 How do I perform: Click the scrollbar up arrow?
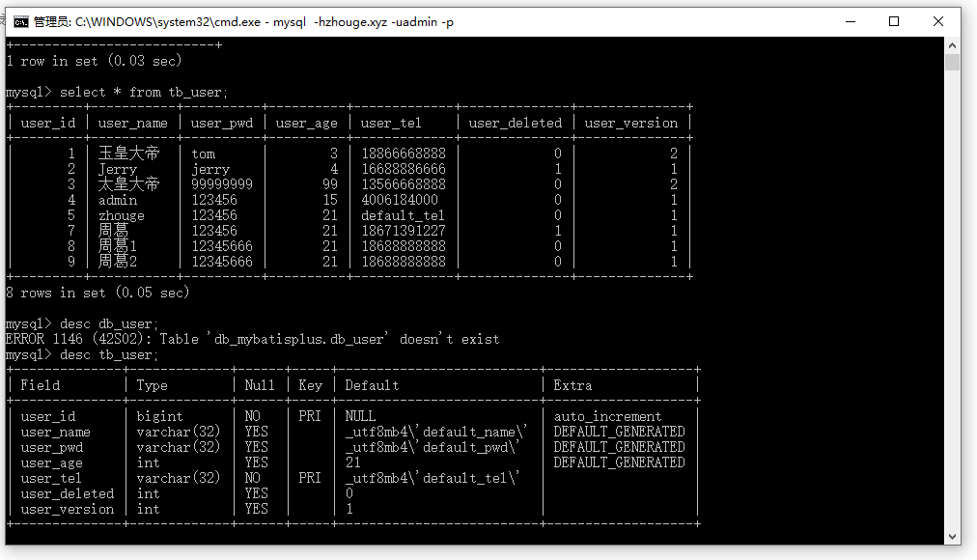952,45
